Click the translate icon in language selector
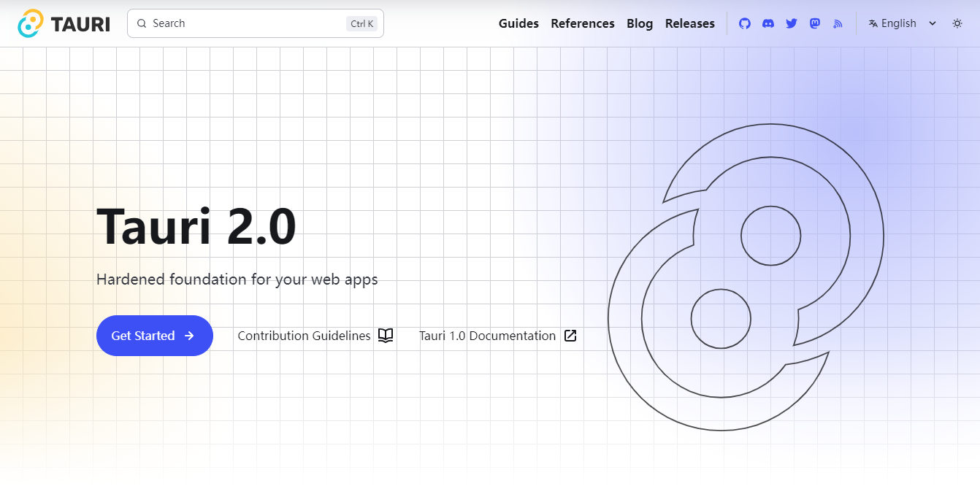The width and height of the screenshot is (980, 486). [873, 23]
